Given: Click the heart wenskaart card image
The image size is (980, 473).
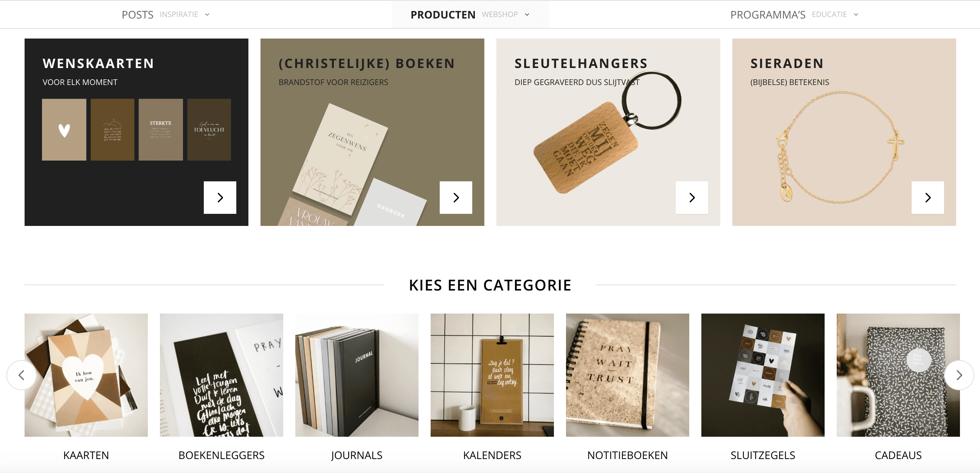Looking at the screenshot, I should coord(64,130).
